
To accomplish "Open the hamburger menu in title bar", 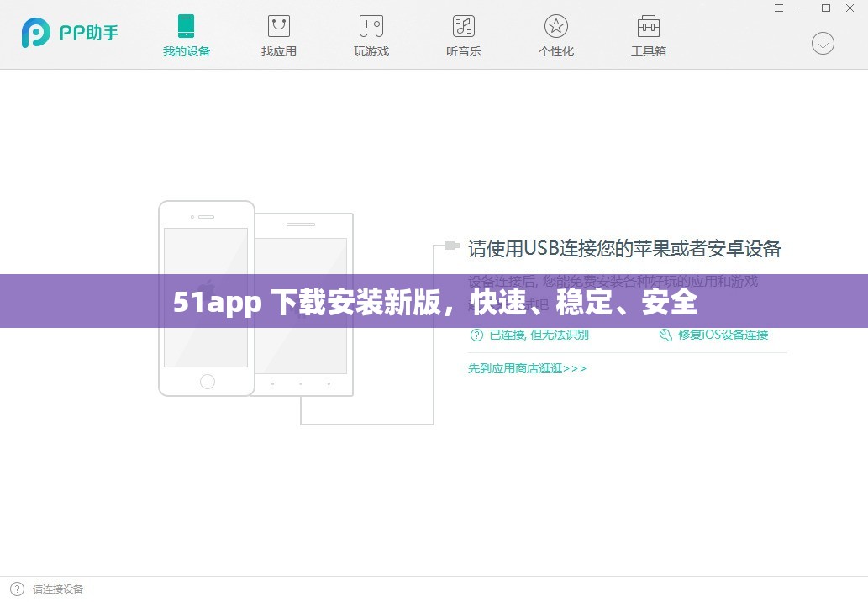I will tap(778, 8).
